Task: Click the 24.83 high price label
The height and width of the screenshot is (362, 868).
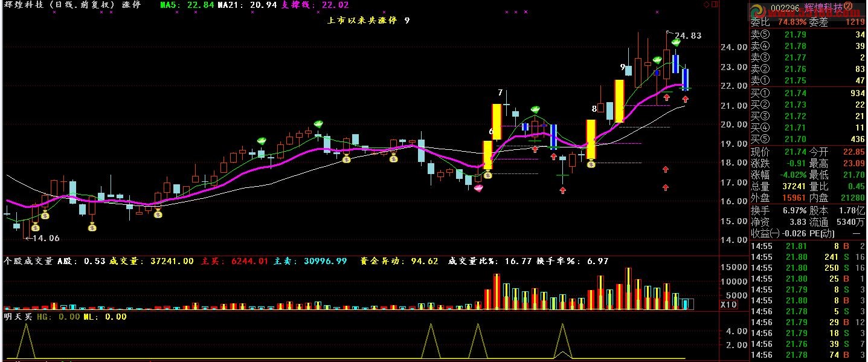Action: pyautogui.click(x=687, y=36)
